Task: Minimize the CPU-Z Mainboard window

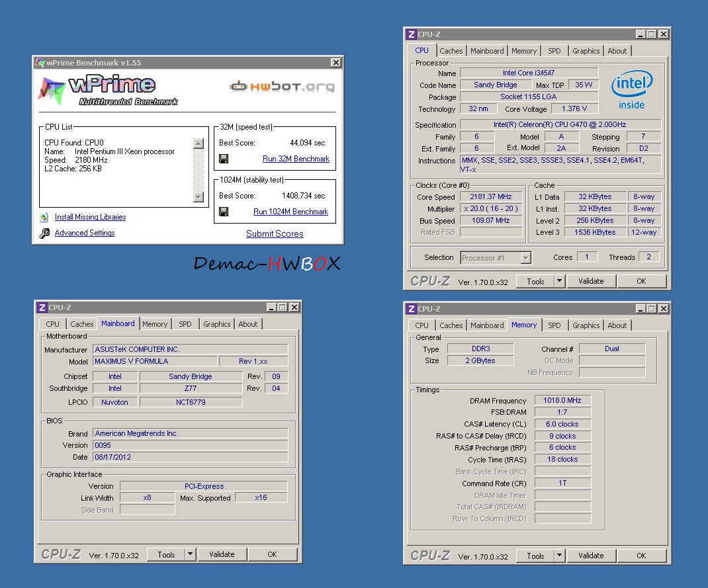Action: (x=271, y=308)
